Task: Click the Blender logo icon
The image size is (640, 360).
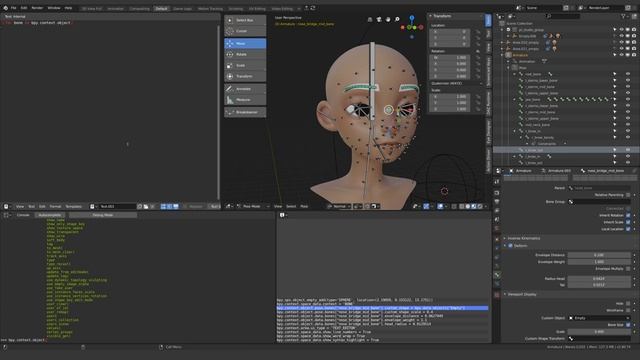Action: (5, 8)
